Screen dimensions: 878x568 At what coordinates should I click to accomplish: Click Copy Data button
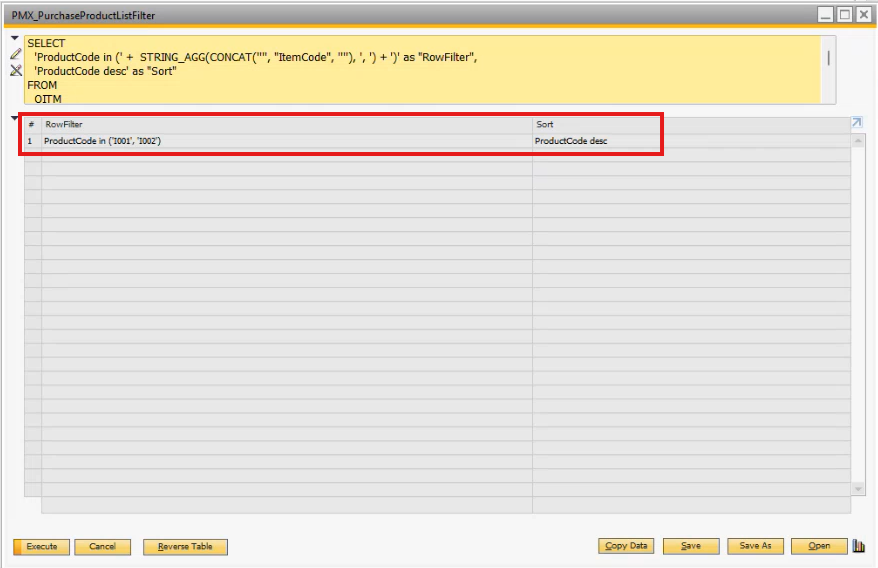(x=626, y=546)
